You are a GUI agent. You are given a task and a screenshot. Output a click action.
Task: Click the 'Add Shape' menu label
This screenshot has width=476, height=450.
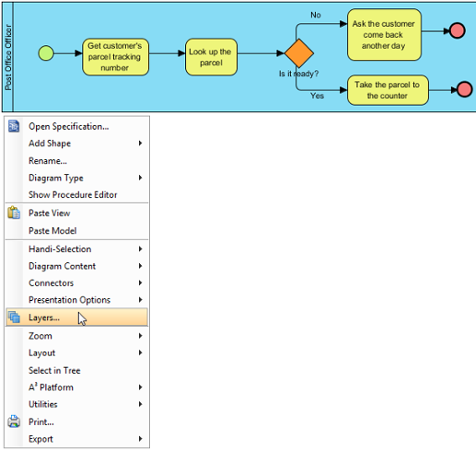50,144
